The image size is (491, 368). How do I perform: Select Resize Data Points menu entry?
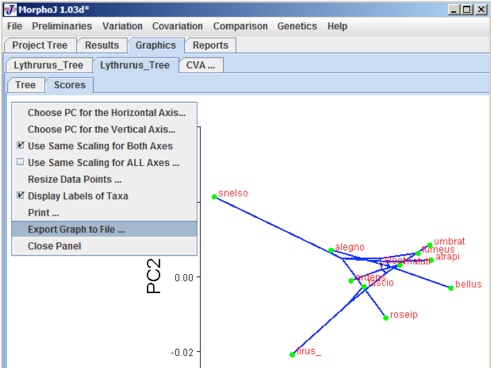click(x=104, y=179)
